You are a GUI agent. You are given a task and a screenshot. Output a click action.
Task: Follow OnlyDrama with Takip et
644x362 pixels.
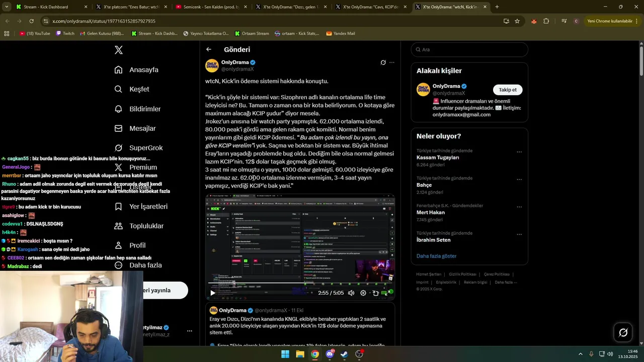[508, 89]
